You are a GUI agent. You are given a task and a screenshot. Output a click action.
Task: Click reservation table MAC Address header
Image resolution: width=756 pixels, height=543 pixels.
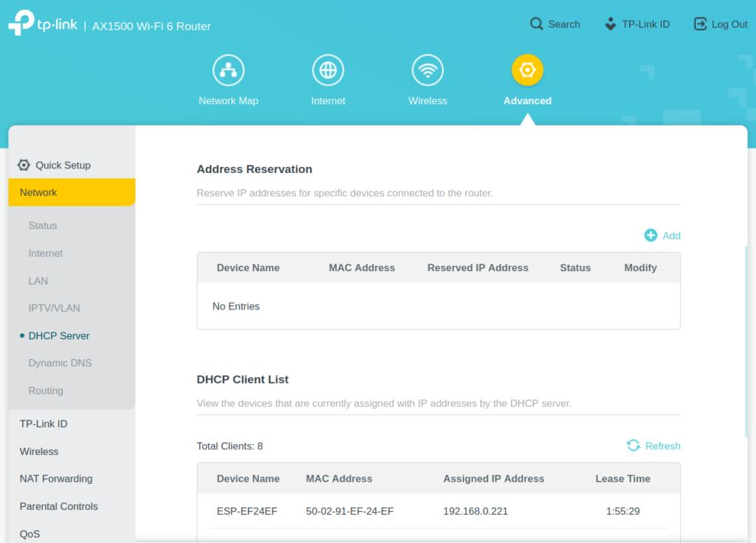coord(362,268)
